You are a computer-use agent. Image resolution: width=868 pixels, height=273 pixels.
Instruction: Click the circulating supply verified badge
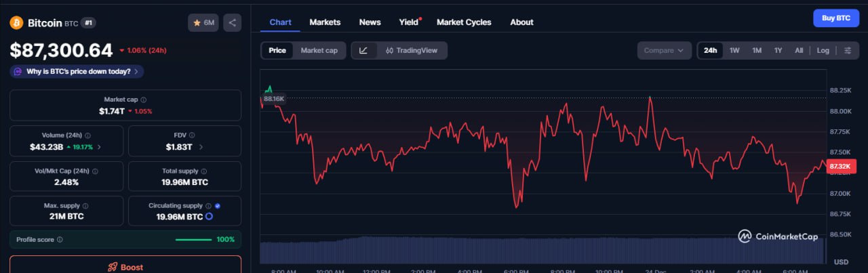click(x=217, y=205)
